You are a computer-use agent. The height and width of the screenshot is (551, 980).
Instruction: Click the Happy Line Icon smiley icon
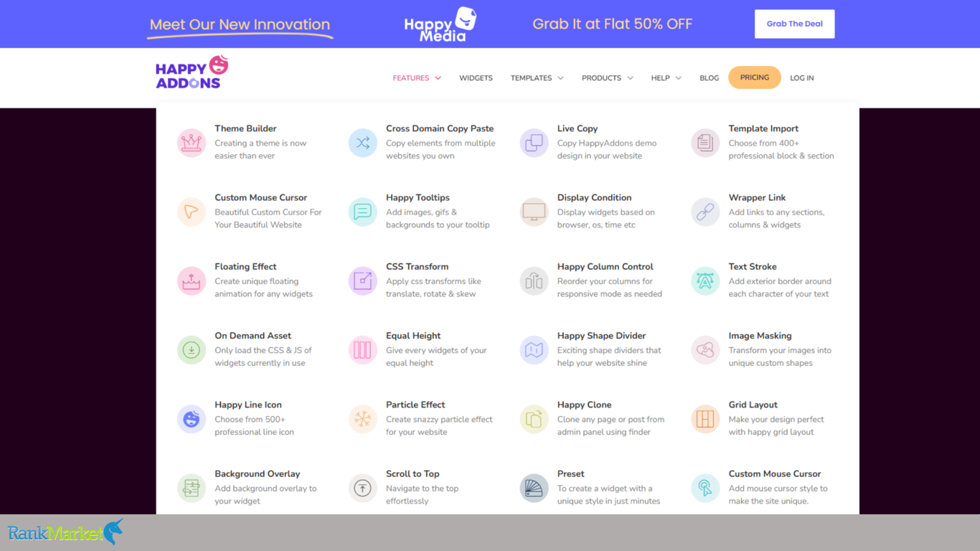pyautogui.click(x=192, y=419)
